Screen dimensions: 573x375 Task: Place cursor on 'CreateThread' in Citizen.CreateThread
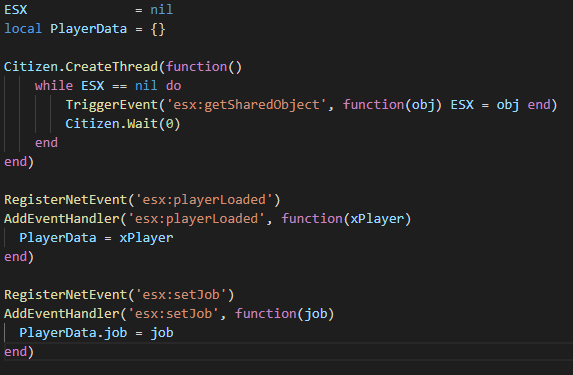tap(111, 67)
